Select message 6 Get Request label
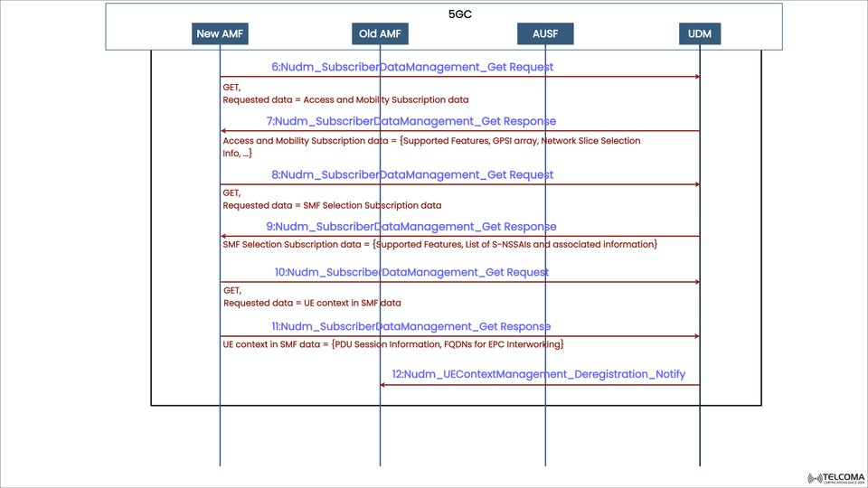This screenshot has height=488, width=868. coord(412,67)
